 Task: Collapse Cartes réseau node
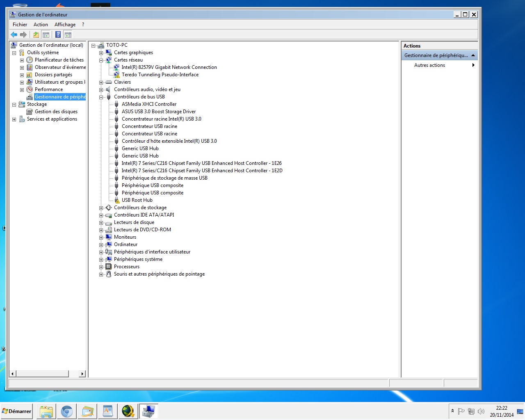click(101, 60)
